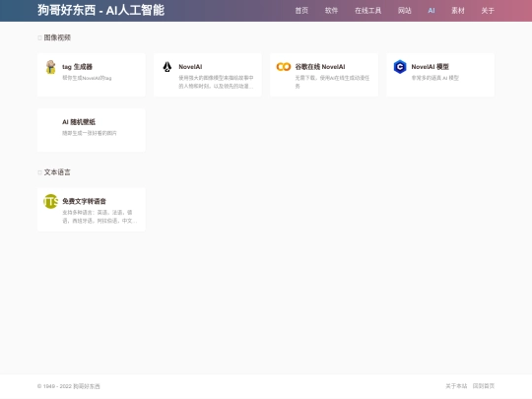Click the 图像视频 section heading

[57, 37]
